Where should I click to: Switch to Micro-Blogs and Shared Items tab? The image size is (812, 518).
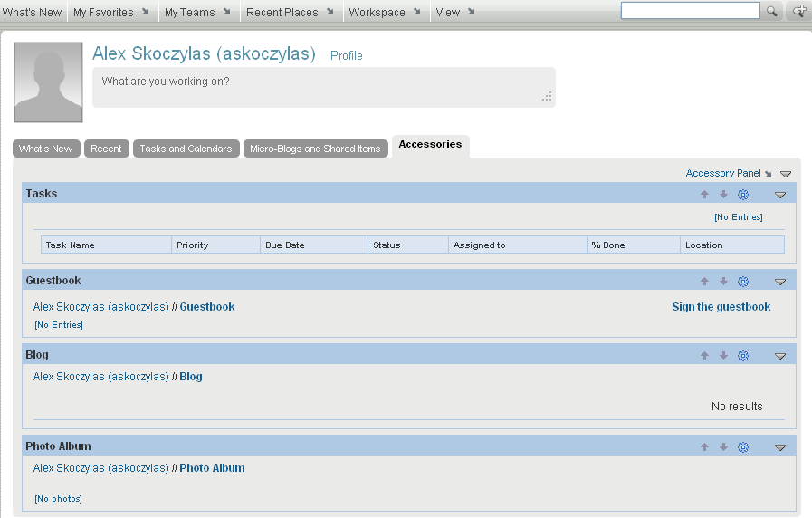(315, 149)
